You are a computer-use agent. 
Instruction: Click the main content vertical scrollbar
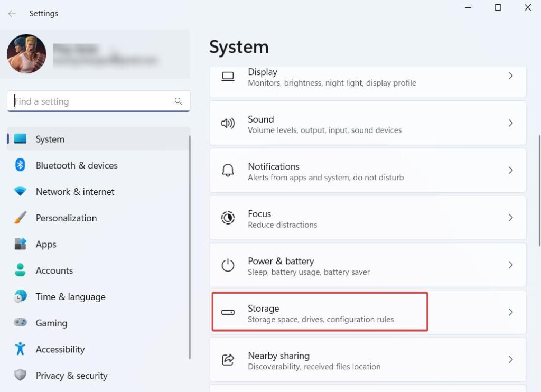click(539, 191)
